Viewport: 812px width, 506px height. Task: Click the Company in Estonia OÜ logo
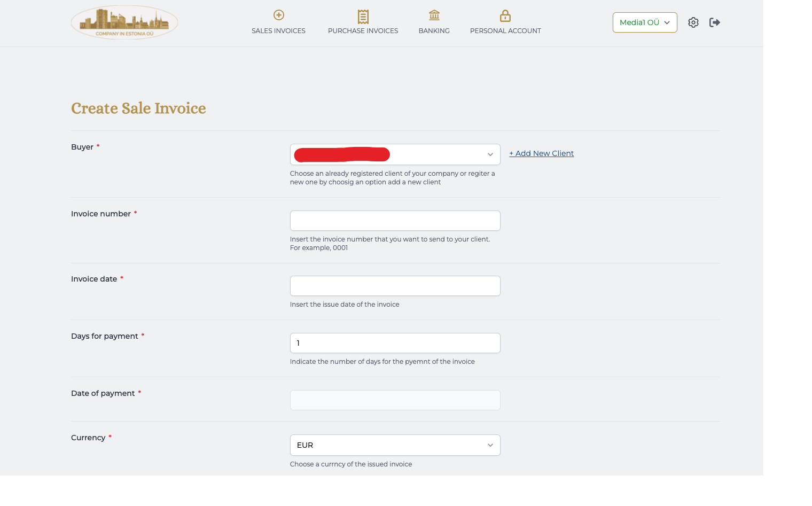click(x=124, y=22)
